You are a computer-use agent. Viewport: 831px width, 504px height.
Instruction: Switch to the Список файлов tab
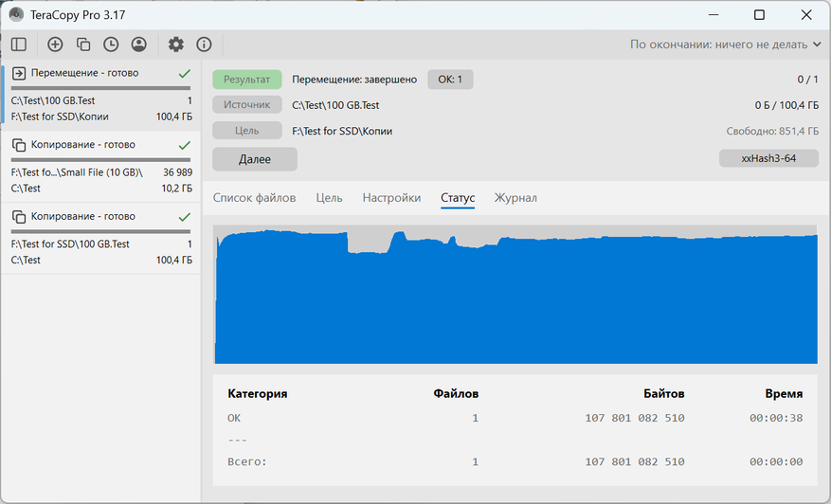tap(254, 198)
